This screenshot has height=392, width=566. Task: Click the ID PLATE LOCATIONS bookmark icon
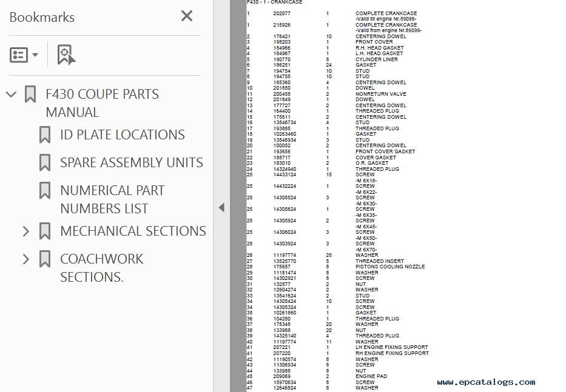tap(45, 135)
